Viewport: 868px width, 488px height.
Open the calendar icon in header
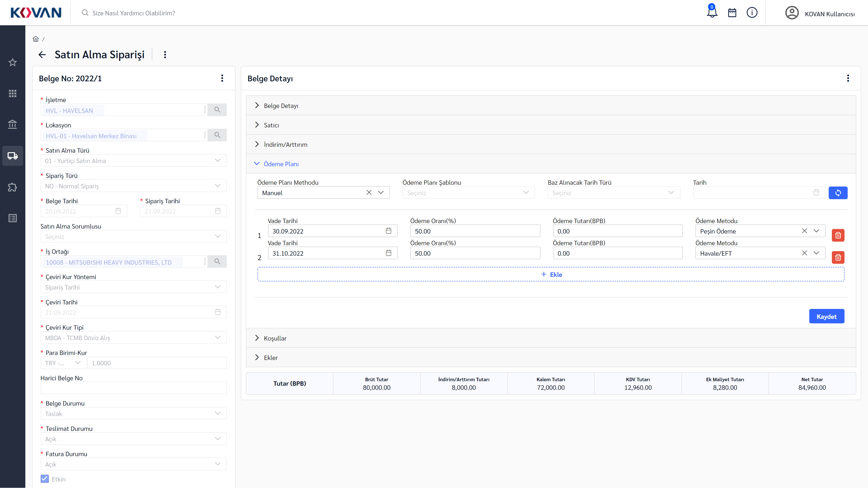coord(732,13)
